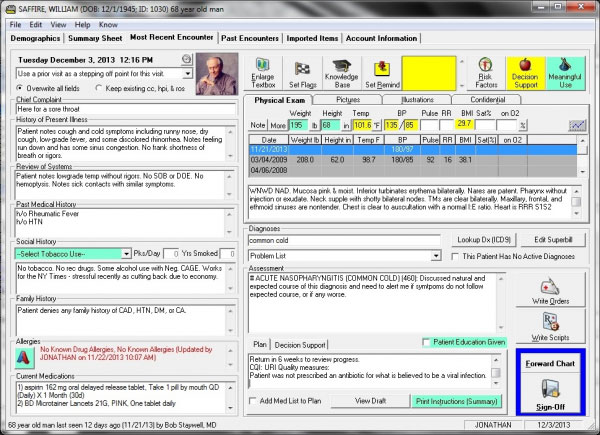Check Patient Education Given
Image resolution: width=600 pixels, height=435 pixels.
[464, 342]
